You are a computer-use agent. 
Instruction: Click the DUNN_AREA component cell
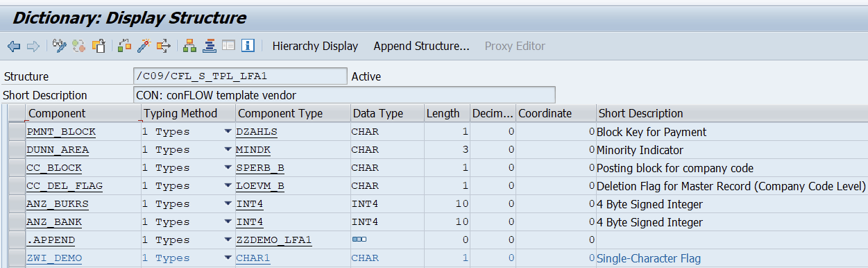(x=83, y=150)
